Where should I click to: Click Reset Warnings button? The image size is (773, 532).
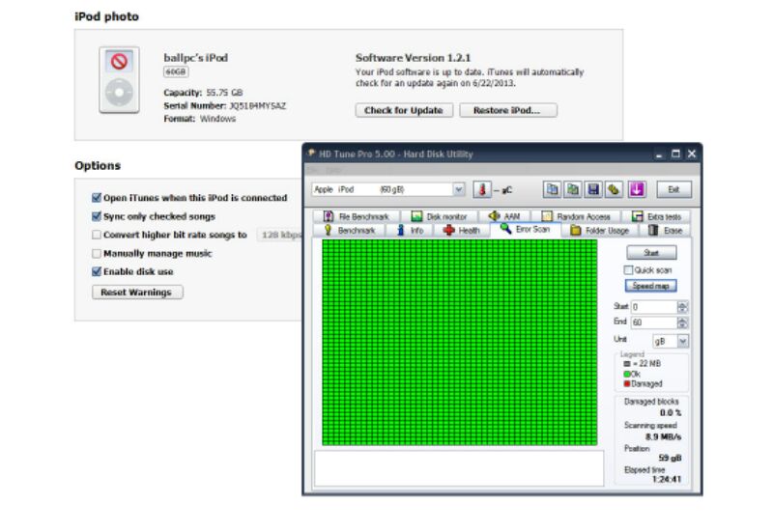pos(137,293)
